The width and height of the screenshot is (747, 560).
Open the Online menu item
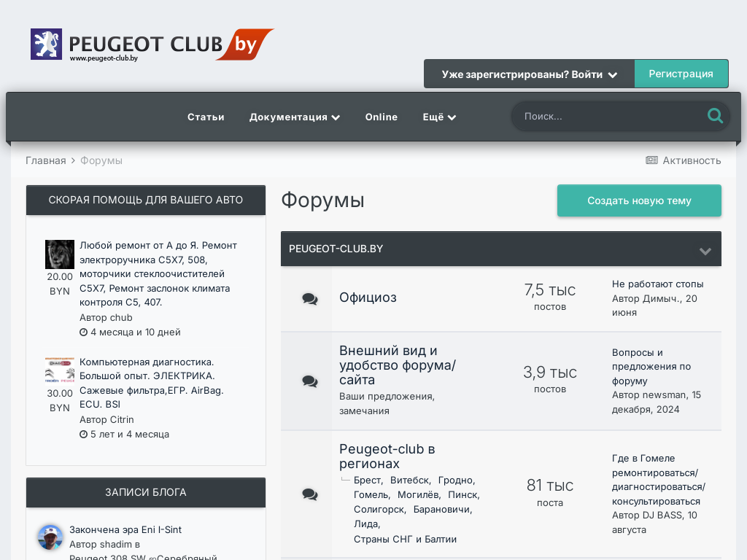tap(382, 117)
